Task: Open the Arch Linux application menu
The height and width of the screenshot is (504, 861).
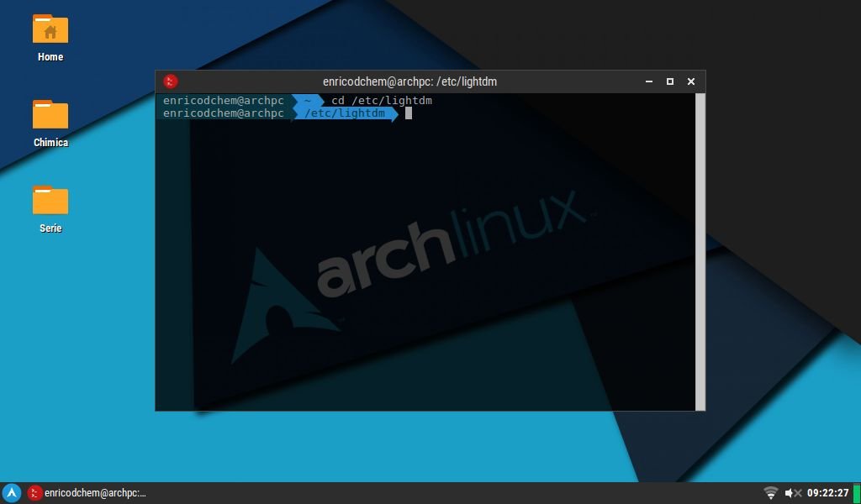Action: pyautogui.click(x=12, y=493)
